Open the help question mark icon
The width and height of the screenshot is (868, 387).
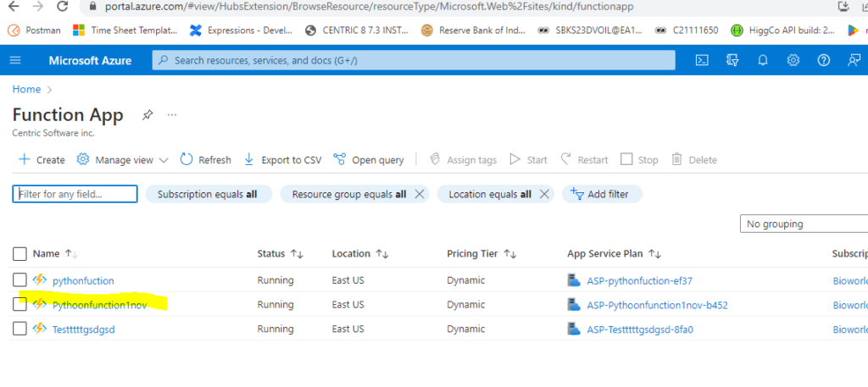pyautogui.click(x=824, y=60)
